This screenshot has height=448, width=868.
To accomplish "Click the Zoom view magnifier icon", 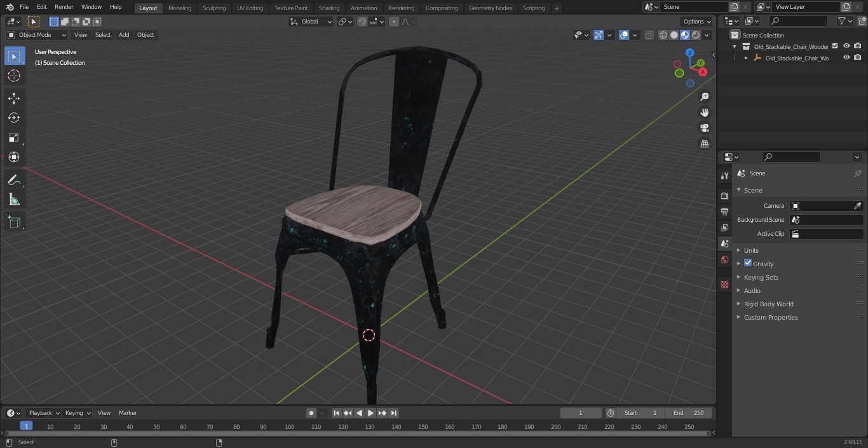I will 705,97.
